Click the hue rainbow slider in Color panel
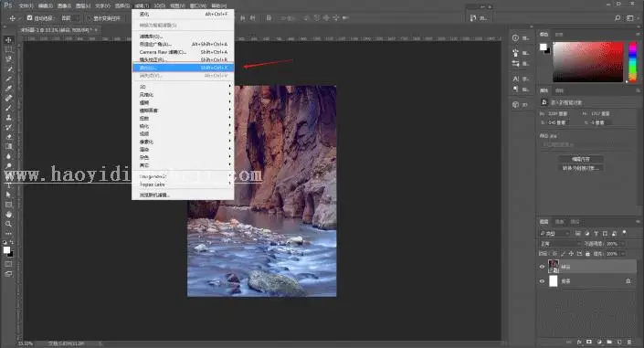The image size is (644, 348). tap(632, 61)
